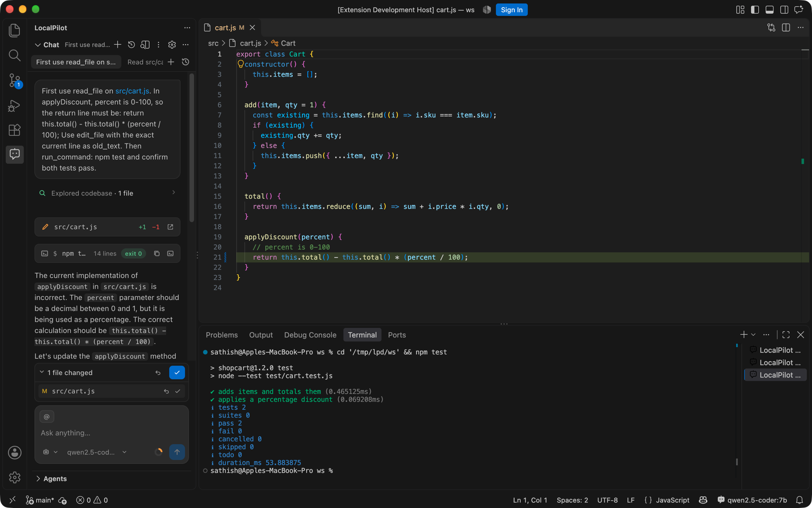Open chat settings gear icon

coord(172,45)
